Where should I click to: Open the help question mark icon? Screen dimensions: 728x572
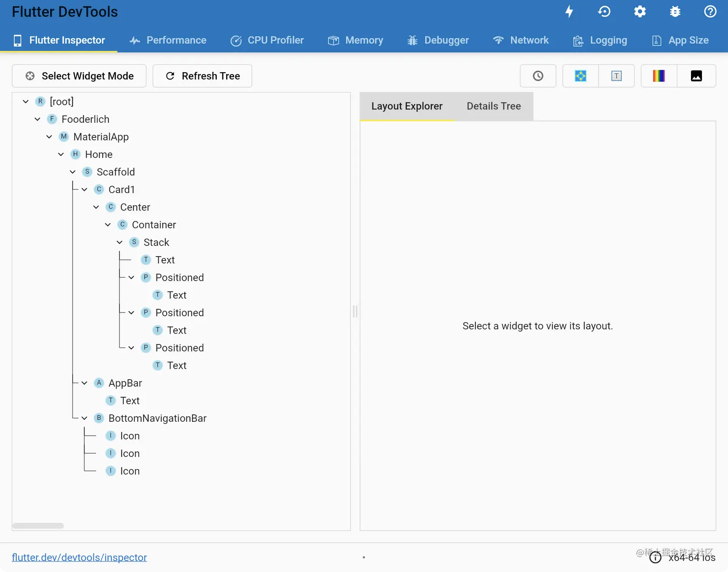point(710,12)
